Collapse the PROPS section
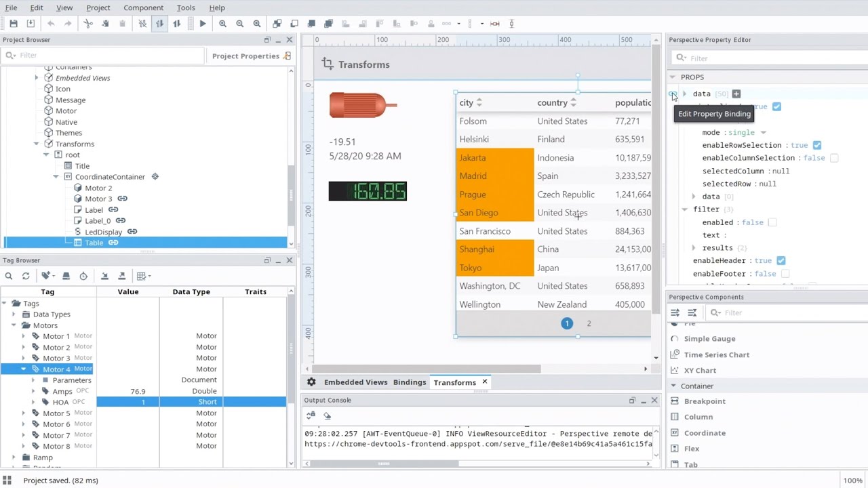The image size is (868, 488). (673, 77)
